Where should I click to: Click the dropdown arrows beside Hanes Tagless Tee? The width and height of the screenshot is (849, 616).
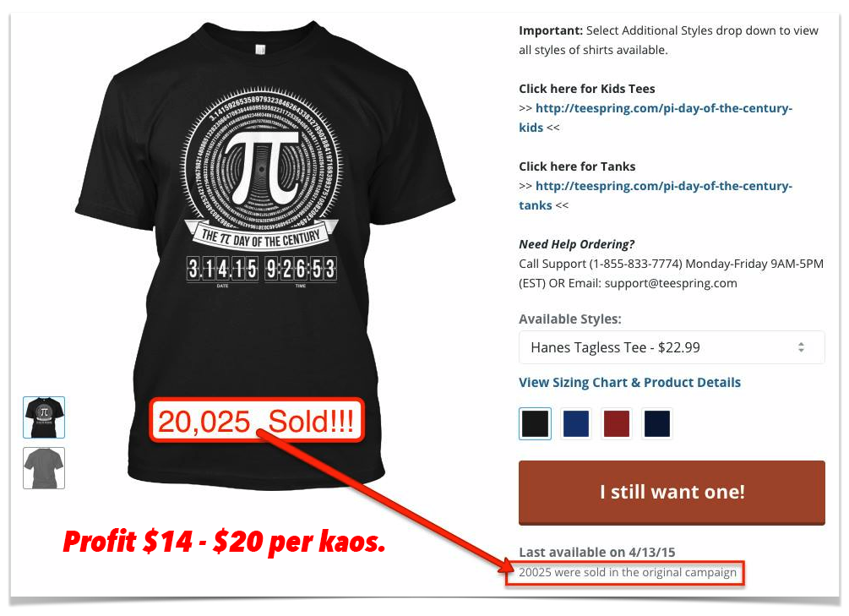(x=801, y=347)
